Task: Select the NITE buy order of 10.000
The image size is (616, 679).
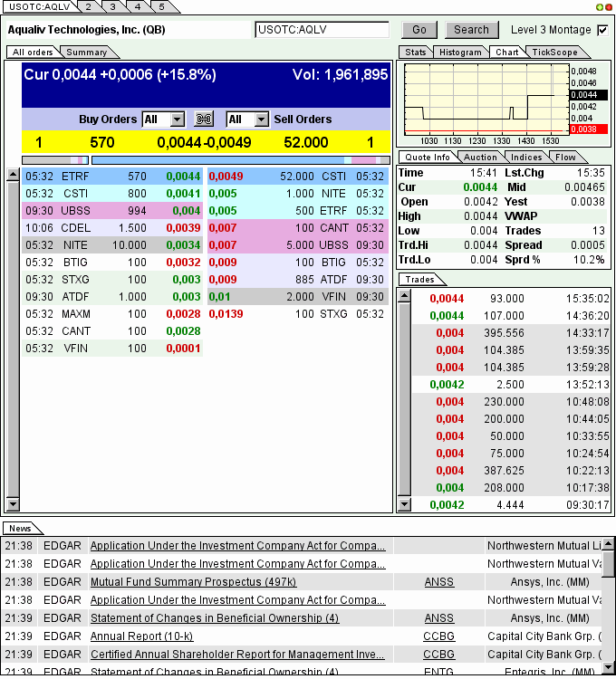Action: 112,245
